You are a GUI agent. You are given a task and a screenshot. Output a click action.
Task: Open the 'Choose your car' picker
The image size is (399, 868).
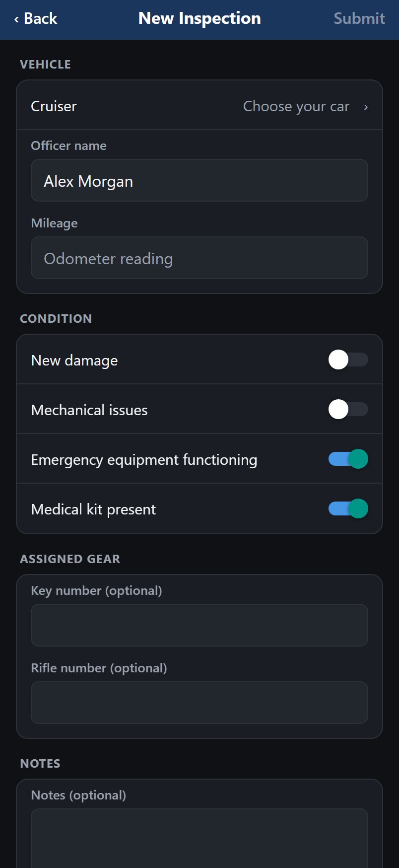[296, 106]
